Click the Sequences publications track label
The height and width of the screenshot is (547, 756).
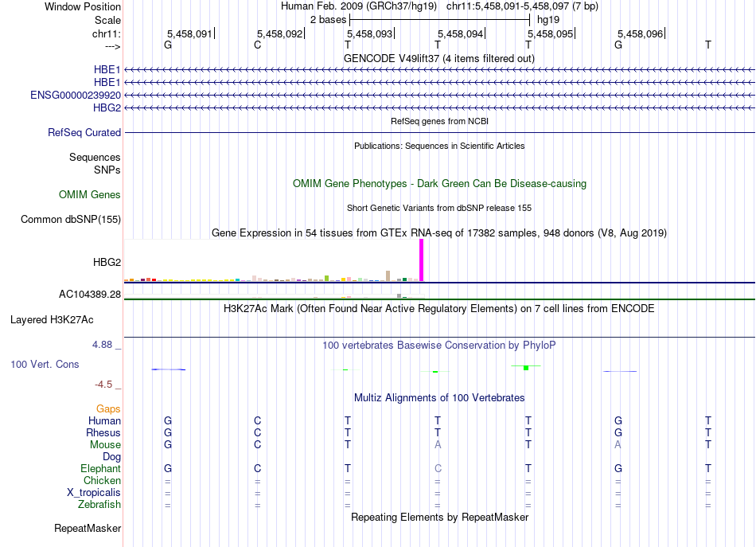coord(95,157)
